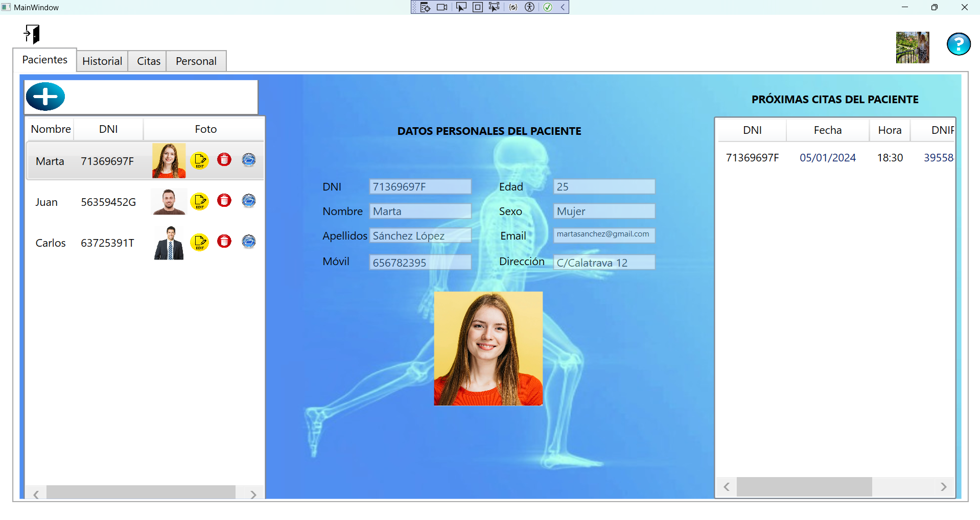Edit patient Carlos with yellow edit icon
This screenshot has width=980, height=520.
point(200,242)
